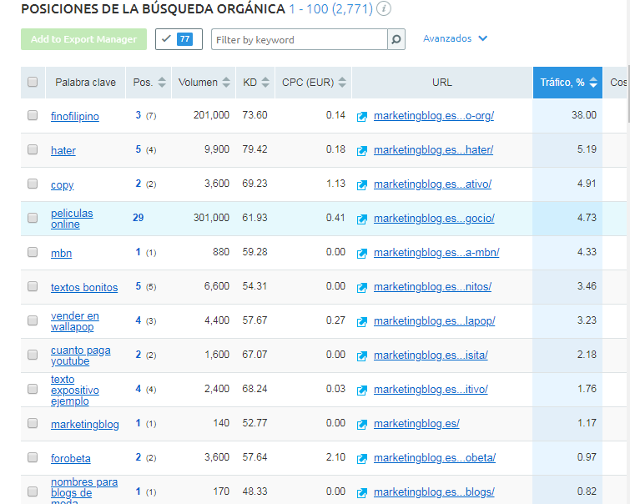Select KD value 79.42
This screenshot has height=504, width=630.
255,150
